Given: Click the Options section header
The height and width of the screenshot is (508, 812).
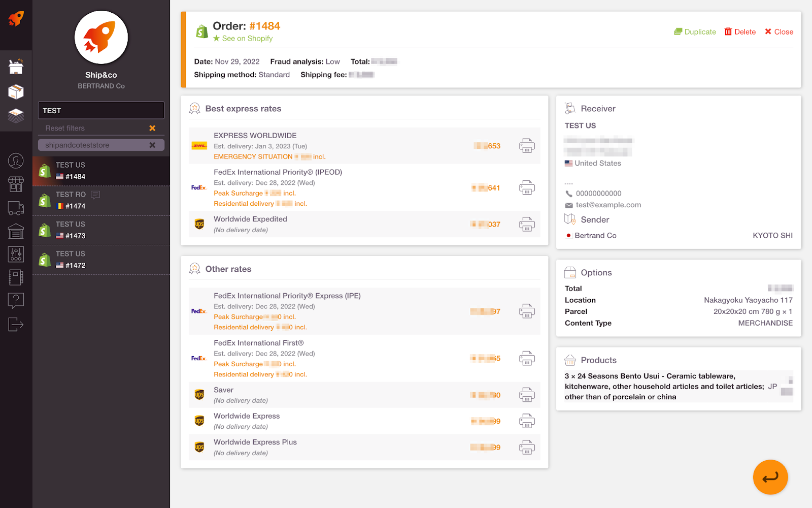Looking at the screenshot, I should (x=596, y=273).
